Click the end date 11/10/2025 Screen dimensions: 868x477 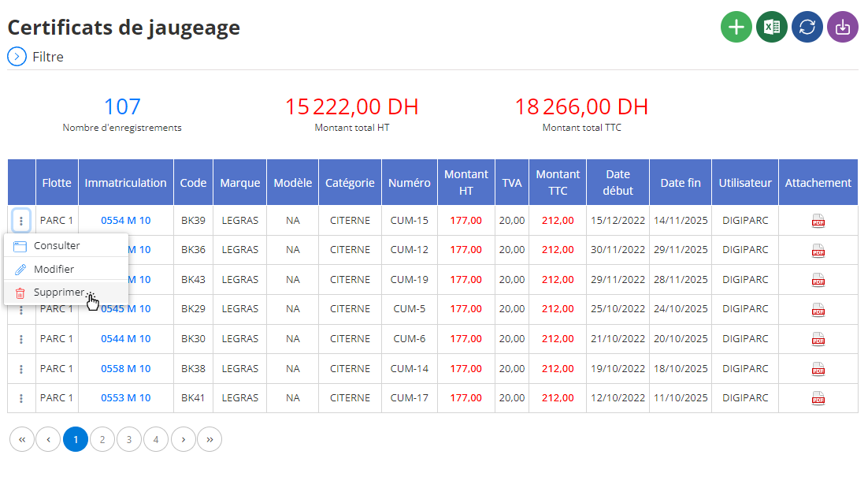point(681,398)
